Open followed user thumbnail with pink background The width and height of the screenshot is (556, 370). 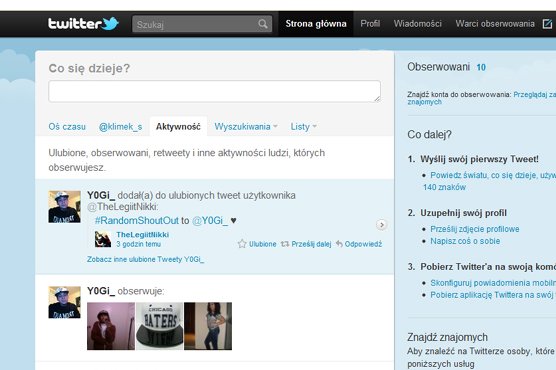[x=111, y=326]
